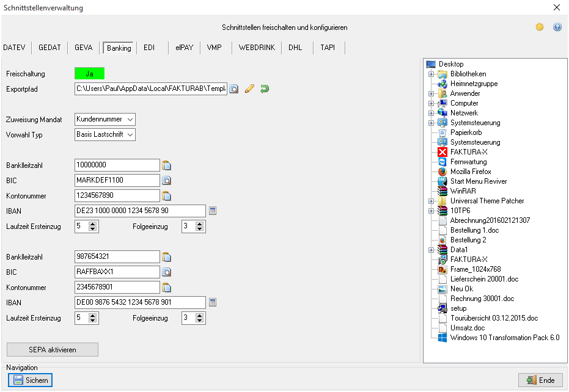Click the BIC field containing RAFFBAXX1
The height and width of the screenshot is (392, 569).
coord(117,272)
